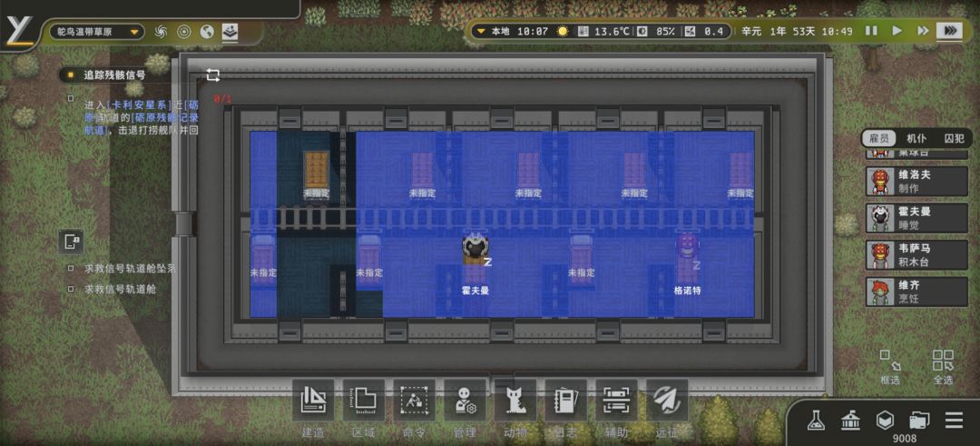Click the sleeping 霍夫曼 character in room
This screenshot has height=446, width=980.
tap(475, 248)
